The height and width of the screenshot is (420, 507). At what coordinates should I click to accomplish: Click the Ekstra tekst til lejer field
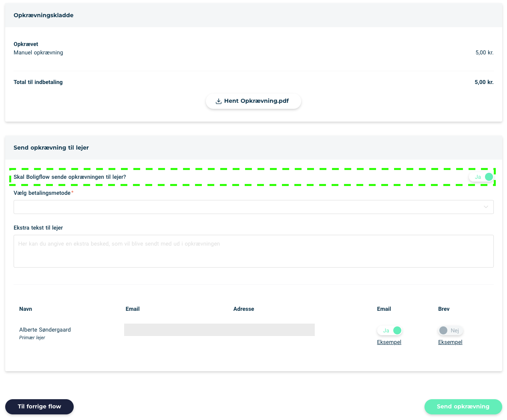(254, 251)
